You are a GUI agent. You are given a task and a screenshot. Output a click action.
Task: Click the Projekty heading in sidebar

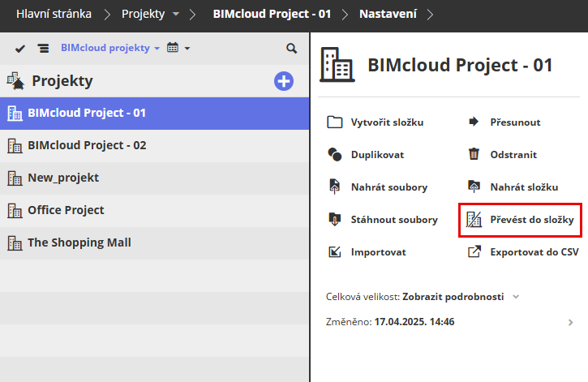pyautogui.click(x=62, y=81)
